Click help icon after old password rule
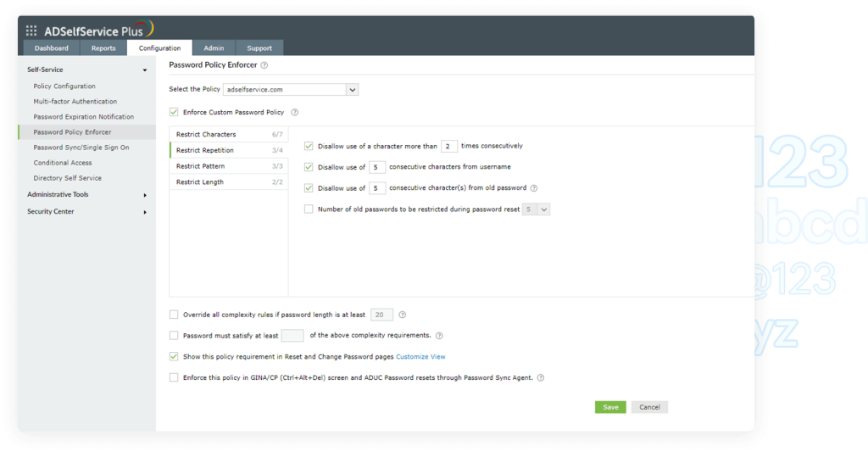 point(534,188)
